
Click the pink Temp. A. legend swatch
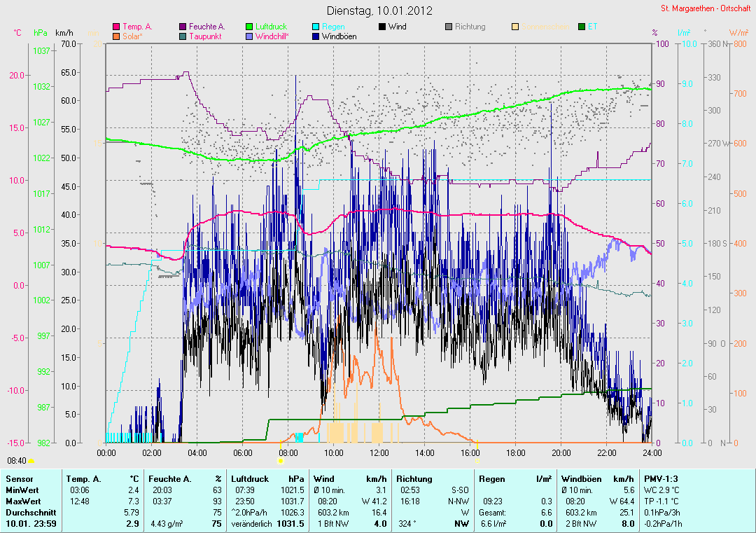pyautogui.click(x=116, y=27)
